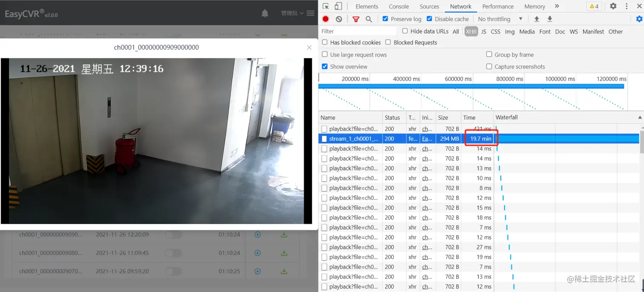The image size is (644, 292).
Task: Check Blocked Requests option
Action: (x=388, y=42)
